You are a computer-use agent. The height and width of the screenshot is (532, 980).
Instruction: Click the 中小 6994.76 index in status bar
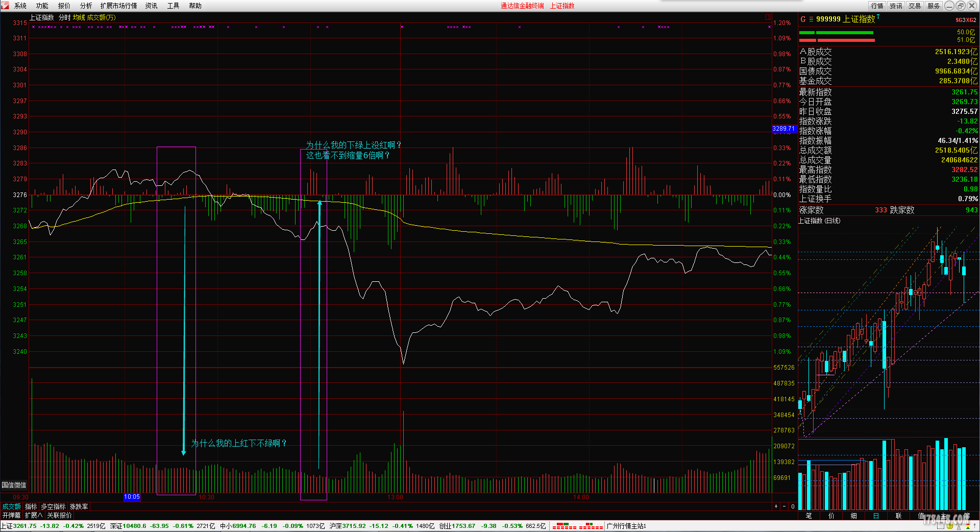273,526
